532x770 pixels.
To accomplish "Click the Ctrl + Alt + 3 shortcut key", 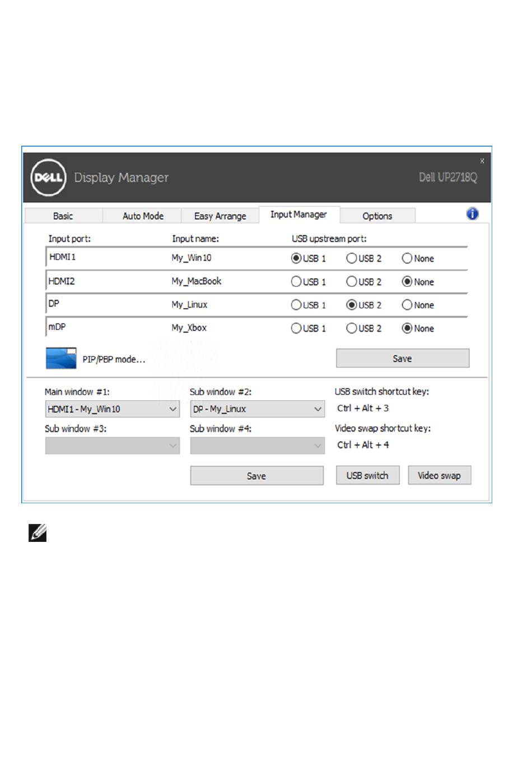I will pyautogui.click(x=363, y=408).
